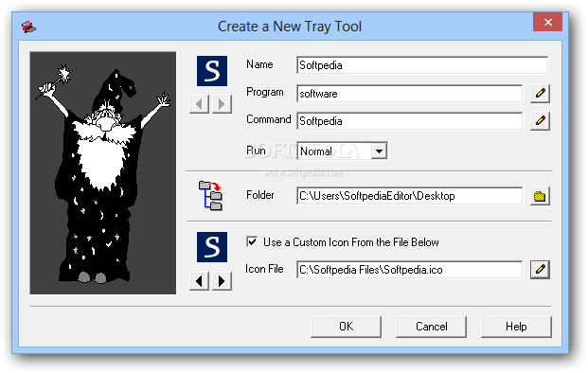Click the Program input field

click(409, 94)
